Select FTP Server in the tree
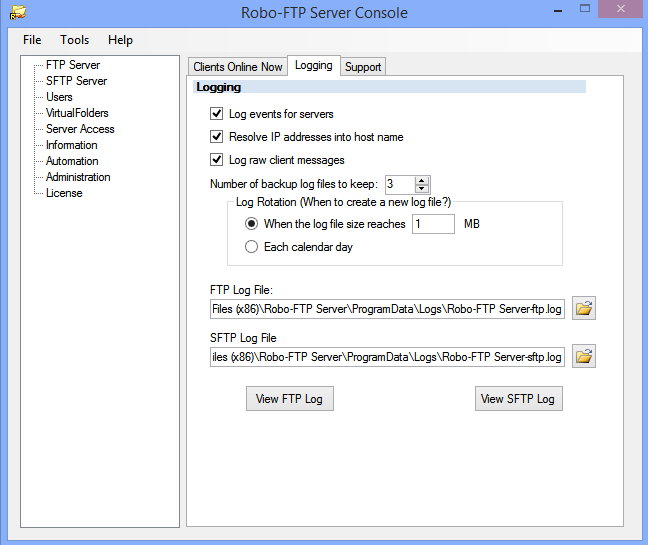648x545 pixels. coord(73,65)
